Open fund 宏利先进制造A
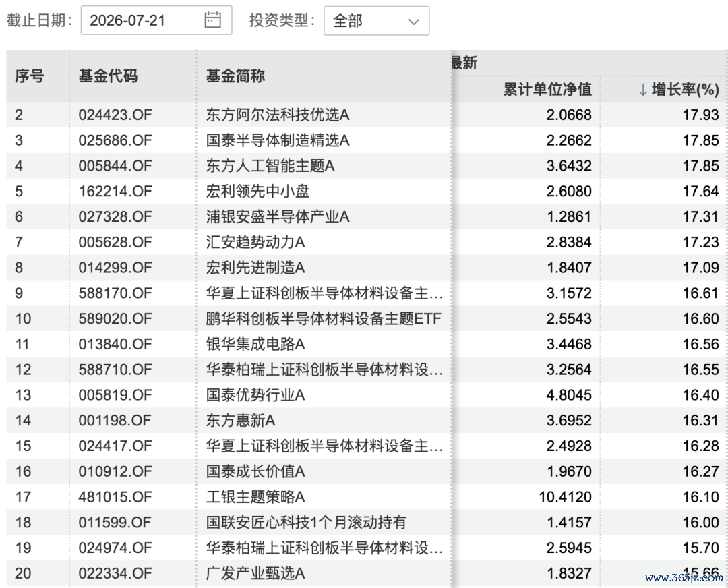The height and width of the screenshot is (588, 728). pyautogui.click(x=255, y=268)
